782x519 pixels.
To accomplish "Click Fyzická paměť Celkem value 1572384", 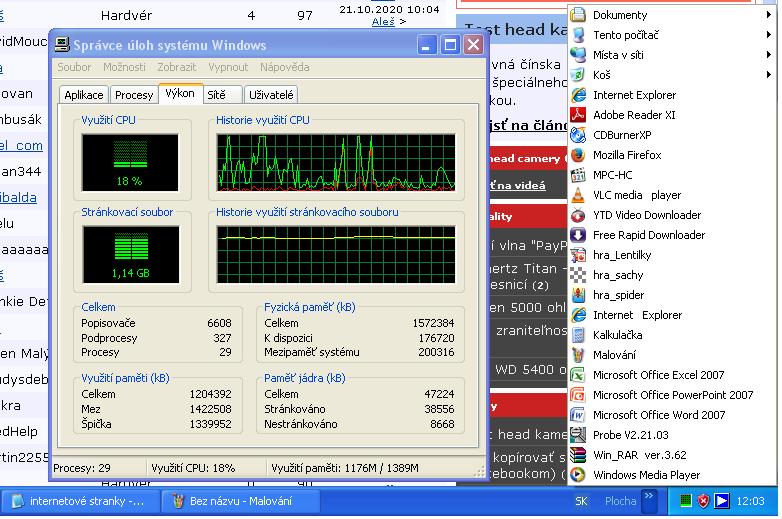I will pyautogui.click(x=433, y=323).
